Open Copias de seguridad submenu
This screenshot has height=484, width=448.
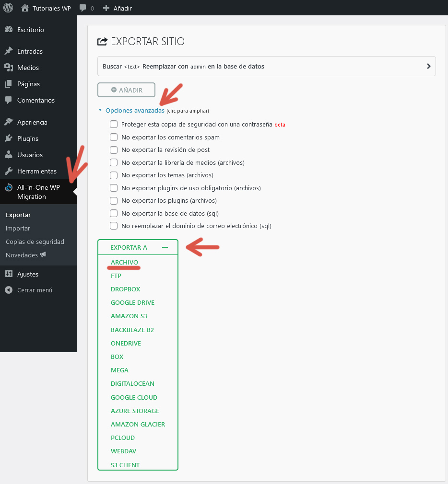(x=35, y=242)
